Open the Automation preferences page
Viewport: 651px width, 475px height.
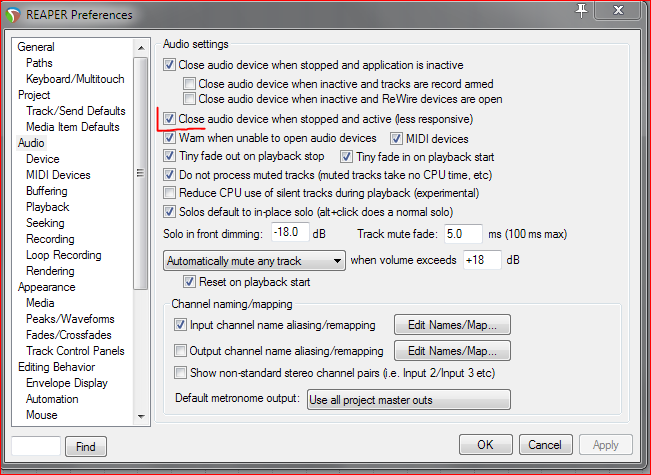[52, 399]
